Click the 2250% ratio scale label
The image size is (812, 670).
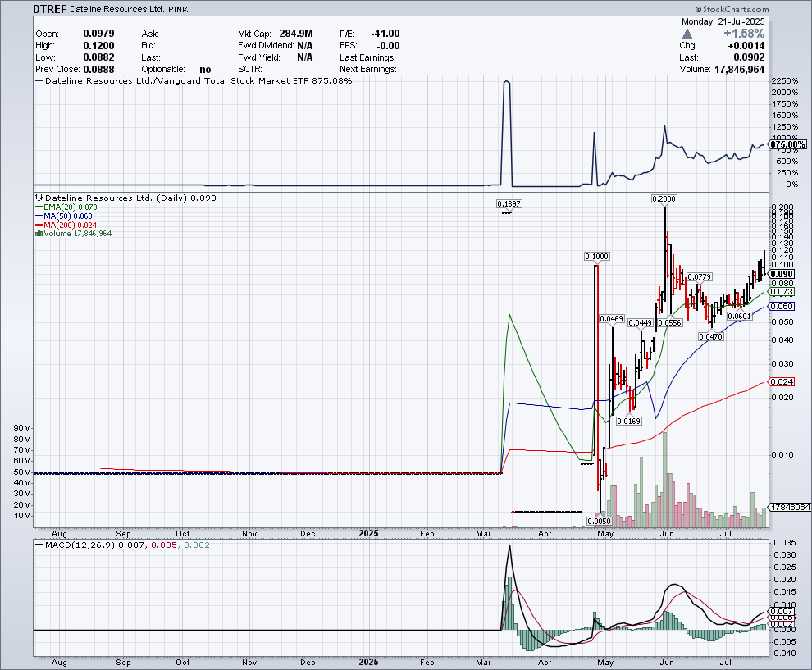point(784,81)
